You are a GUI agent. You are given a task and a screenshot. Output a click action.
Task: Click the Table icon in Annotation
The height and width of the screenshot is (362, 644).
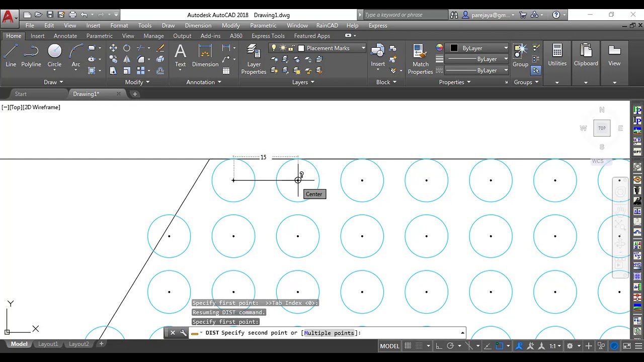click(226, 71)
